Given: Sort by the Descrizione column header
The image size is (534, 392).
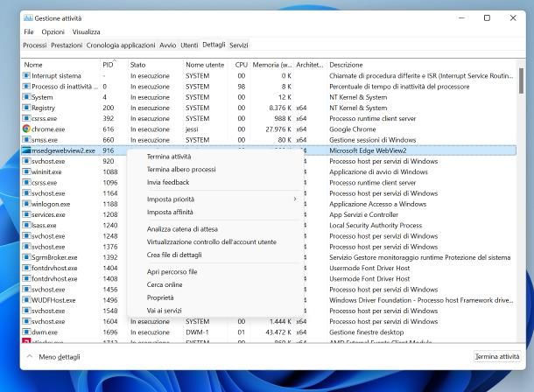Looking at the screenshot, I should point(346,65).
